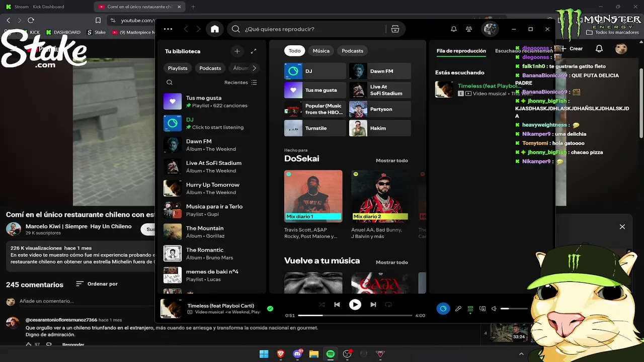644x362 pixels.
Task: Open Windows Start button
Action: click(x=264, y=354)
